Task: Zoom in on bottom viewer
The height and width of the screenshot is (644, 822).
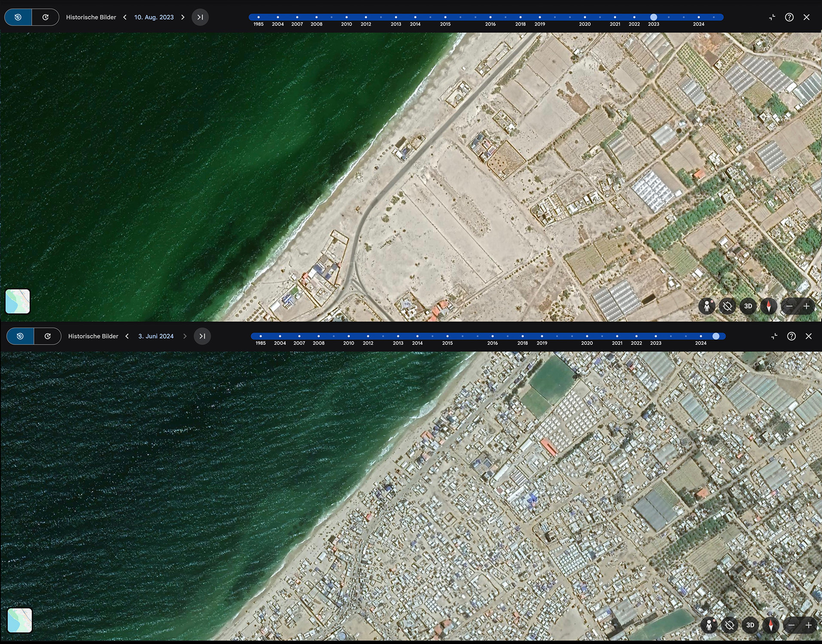Action: pyautogui.click(x=809, y=625)
